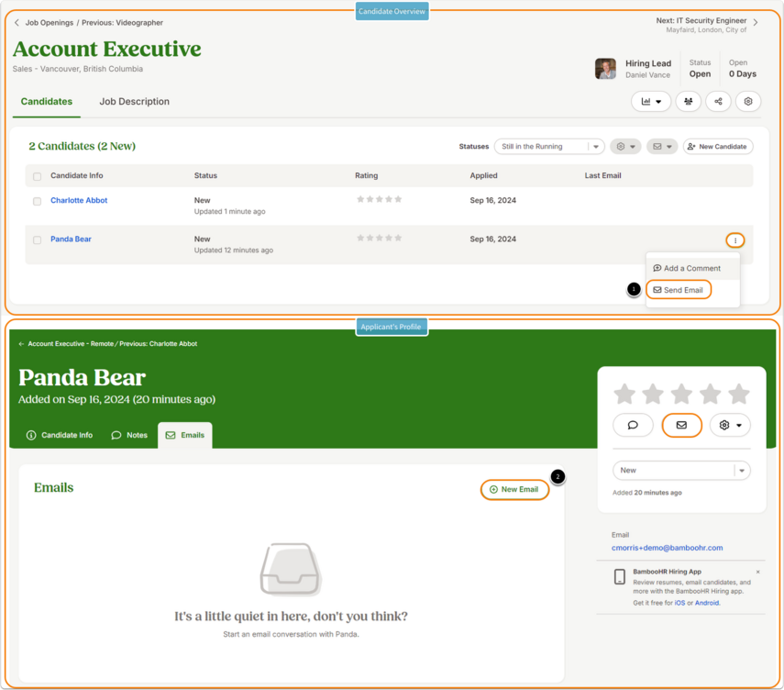Rate Panda Bear with the first star in the table
Viewport: 784px width, 690px height.
point(360,239)
